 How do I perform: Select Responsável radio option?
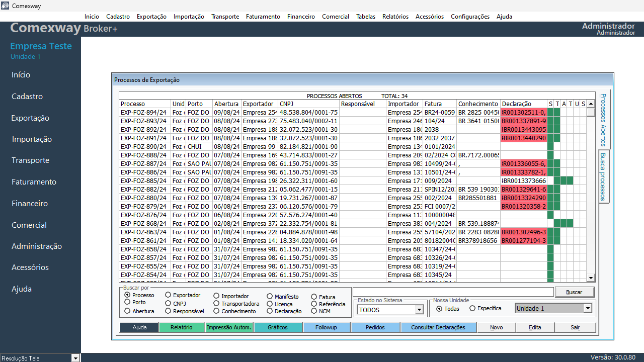169,311
